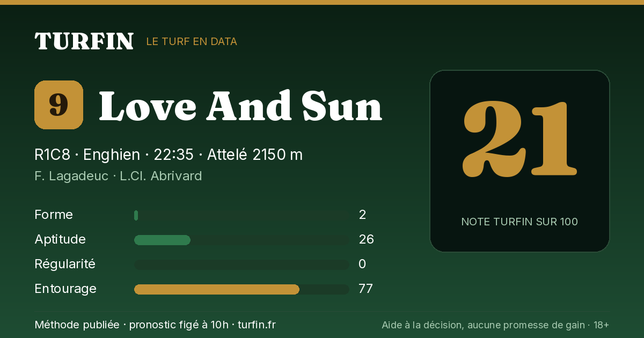
Task: Click the Régularité progress bar
Action: [241, 264]
